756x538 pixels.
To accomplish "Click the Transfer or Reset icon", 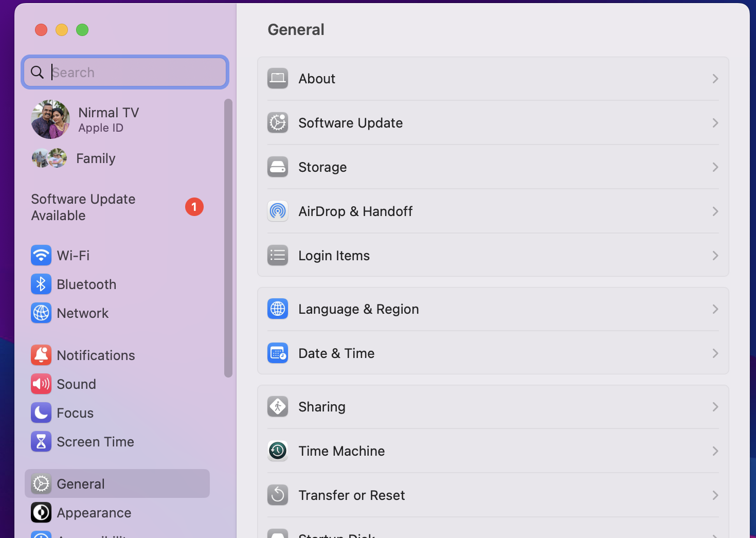I will (x=278, y=495).
